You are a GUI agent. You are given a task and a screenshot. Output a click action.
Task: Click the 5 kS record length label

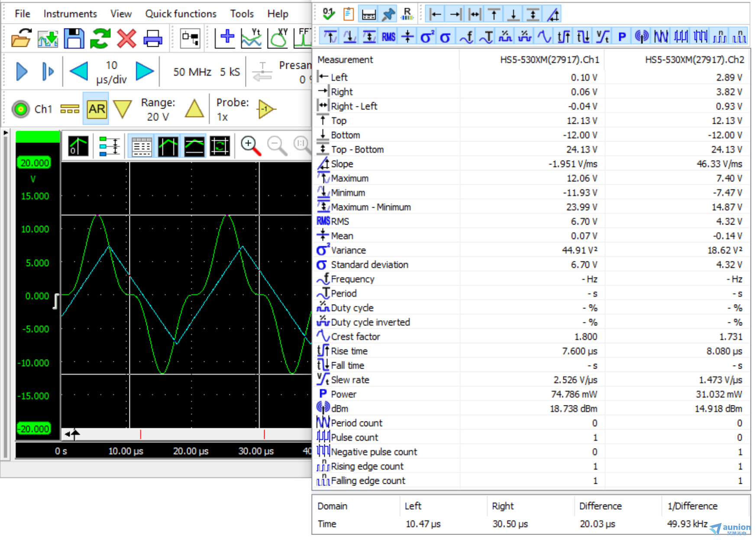click(229, 72)
